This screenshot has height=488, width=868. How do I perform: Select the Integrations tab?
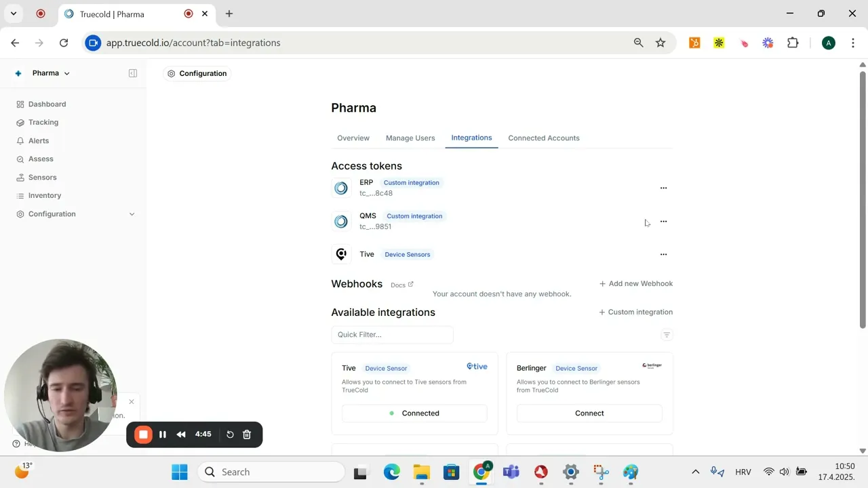471,138
